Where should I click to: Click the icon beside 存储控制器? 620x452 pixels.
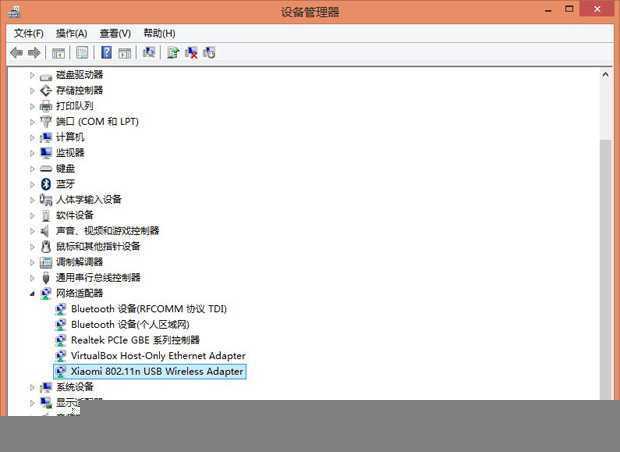[46, 91]
